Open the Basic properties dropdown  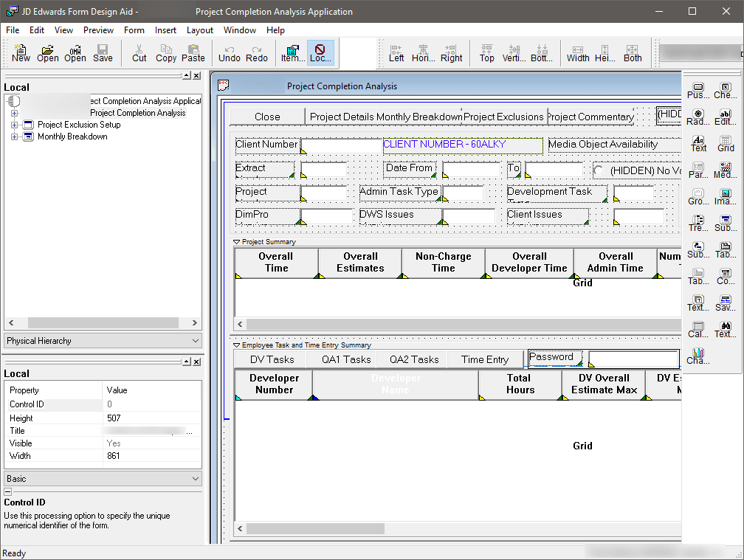103,479
